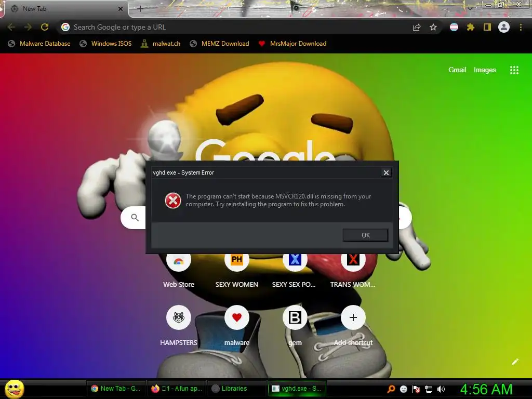Click the orange magnifier tray icon
This screenshot has width=532, height=399.
point(391,389)
